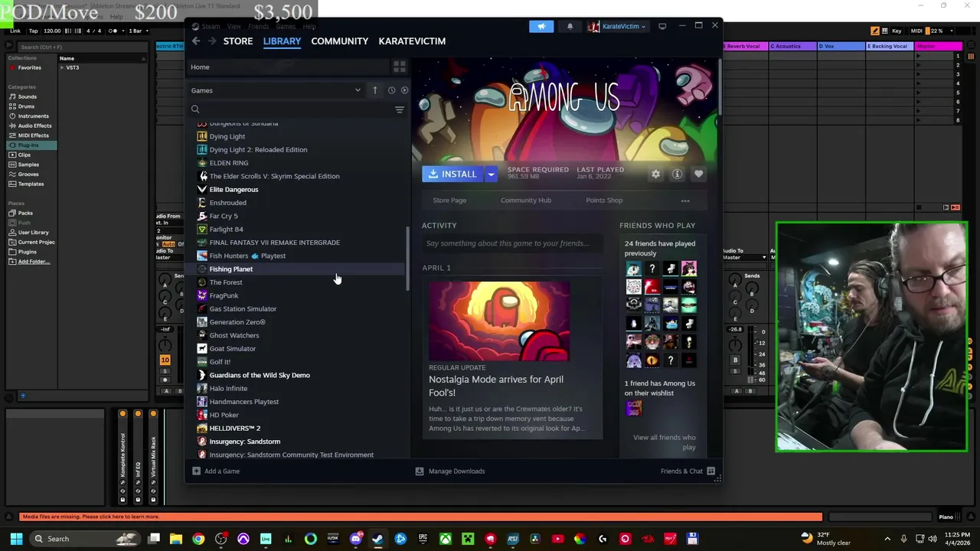Select Instruments category in Ableton browser
The height and width of the screenshot is (551, 980).
click(33, 116)
